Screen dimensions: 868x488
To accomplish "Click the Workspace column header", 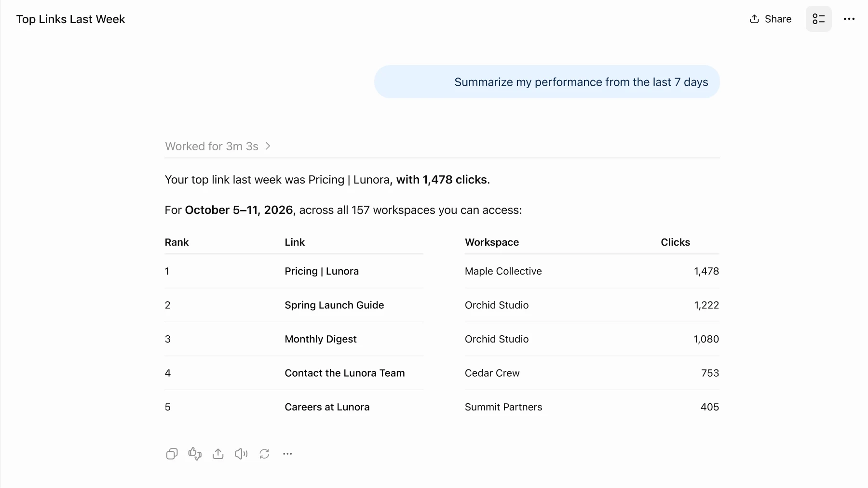I will click(x=492, y=242).
